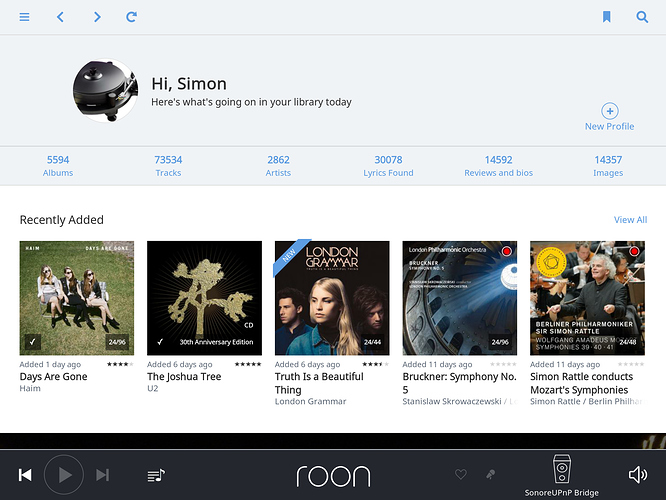The height and width of the screenshot is (500, 666).
Task: Open the 2862 Artists count
Action: pyautogui.click(x=278, y=166)
